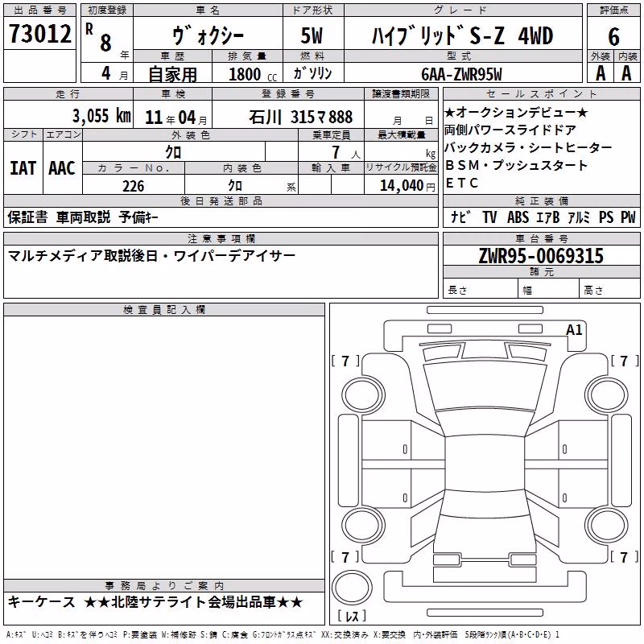Screen dimensions: 644x644
Task: Select the 両側パワースライドドア line
Action: 510,130
